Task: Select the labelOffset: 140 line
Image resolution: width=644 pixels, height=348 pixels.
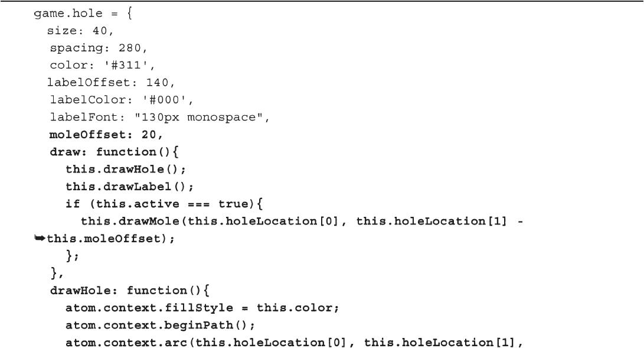Action: [111, 83]
